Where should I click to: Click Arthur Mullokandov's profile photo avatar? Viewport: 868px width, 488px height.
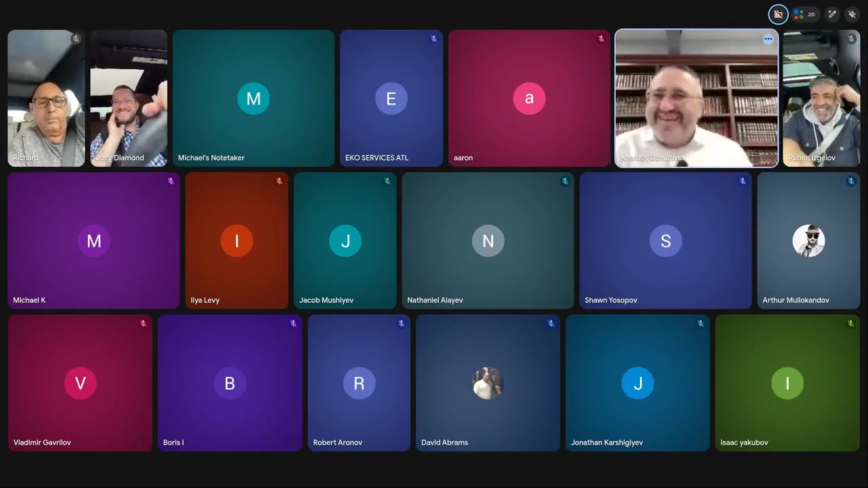(808, 241)
